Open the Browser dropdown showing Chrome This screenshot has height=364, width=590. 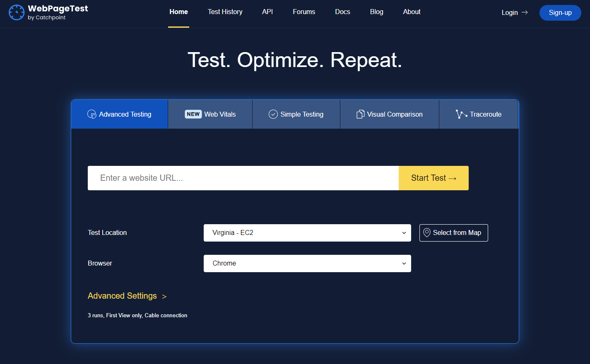pyautogui.click(x=307, y=263)
